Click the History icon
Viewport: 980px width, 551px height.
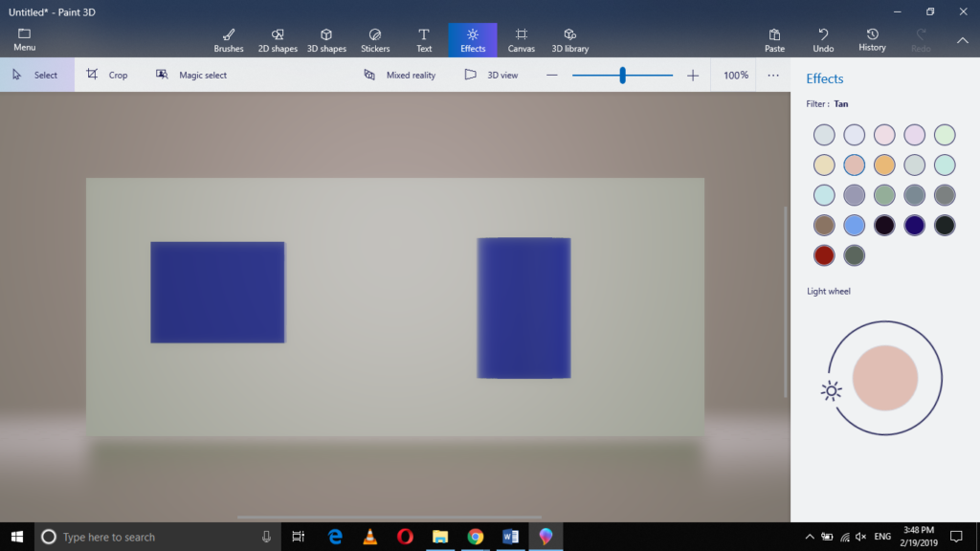click(872, 40)
